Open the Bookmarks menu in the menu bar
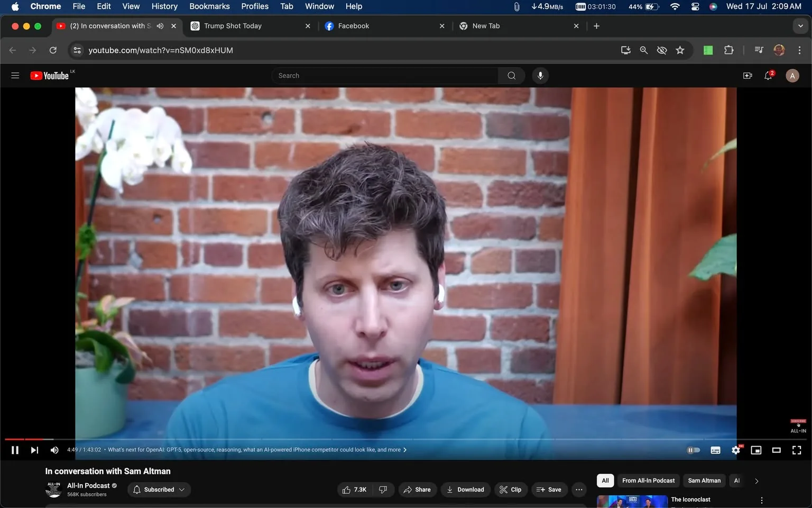 click(x=209, y=6)
